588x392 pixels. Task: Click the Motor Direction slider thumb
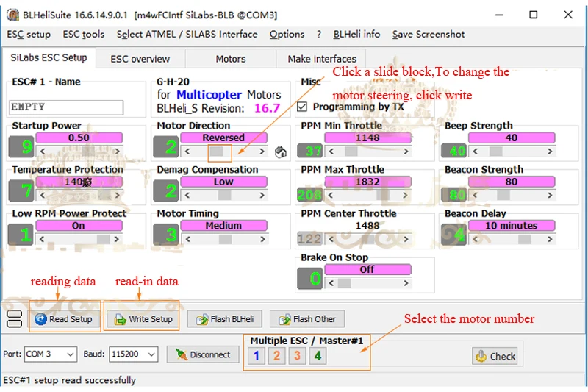[216, 152]
